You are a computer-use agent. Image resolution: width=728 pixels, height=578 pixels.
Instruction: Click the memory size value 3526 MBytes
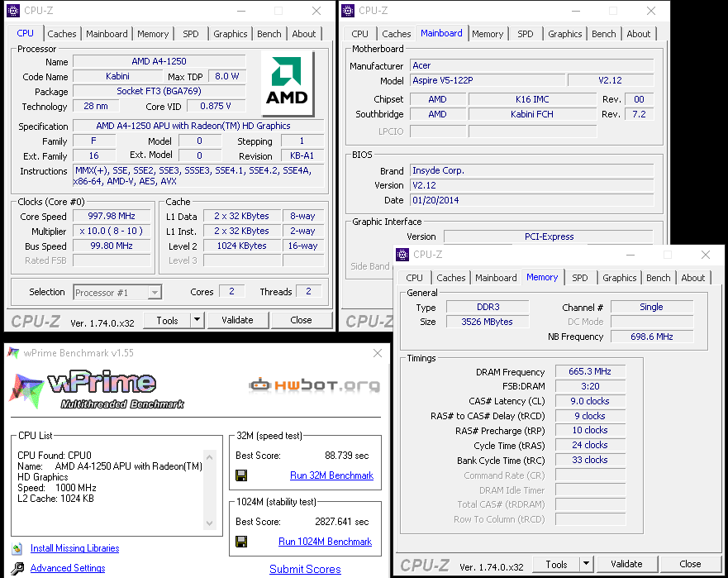click(x=487, y=322)
